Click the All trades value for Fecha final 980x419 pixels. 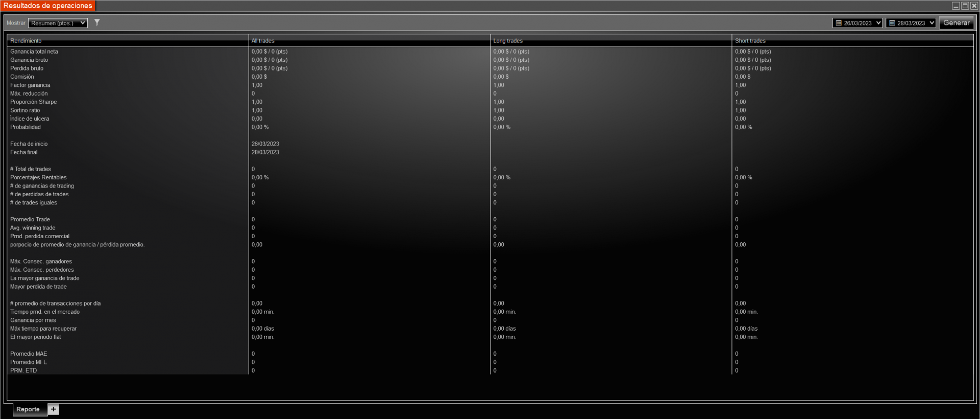pos(265,152)
